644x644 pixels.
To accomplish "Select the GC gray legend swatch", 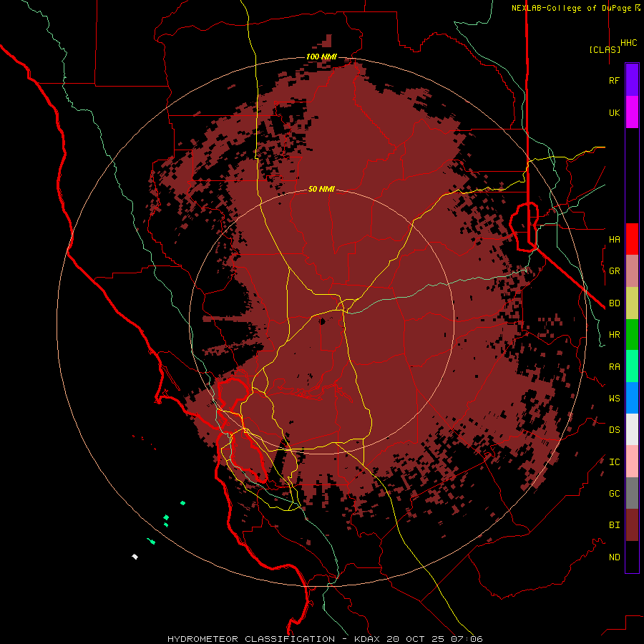I will pos(632,493).
